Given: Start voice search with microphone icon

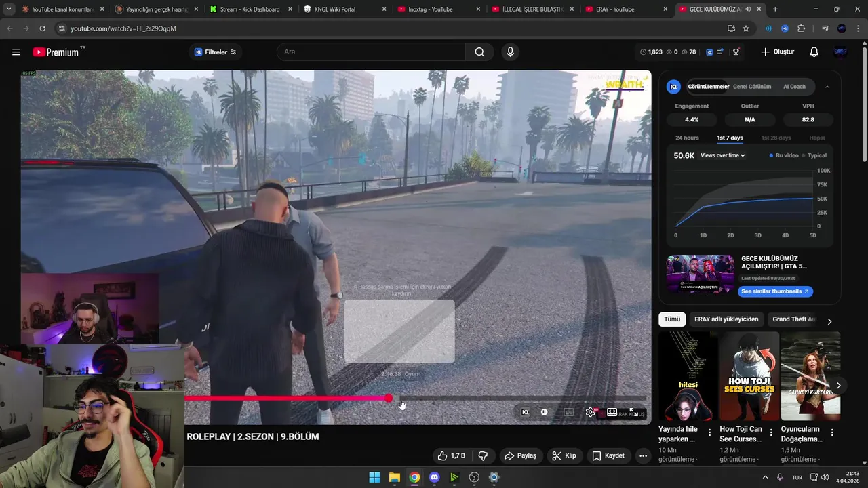Looking at the screenshot, I should click(x=511, y=52).
